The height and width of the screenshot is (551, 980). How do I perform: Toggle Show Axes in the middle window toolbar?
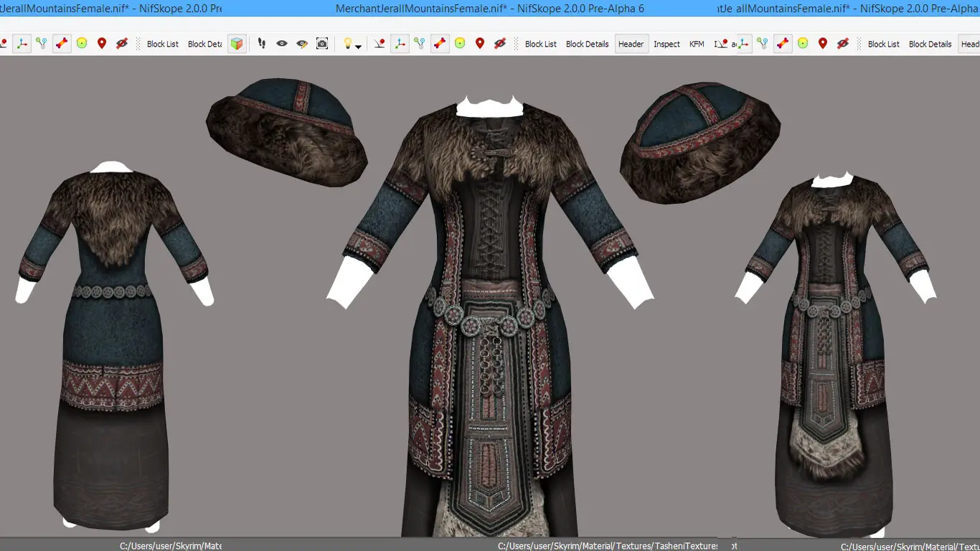pos(400,44)
